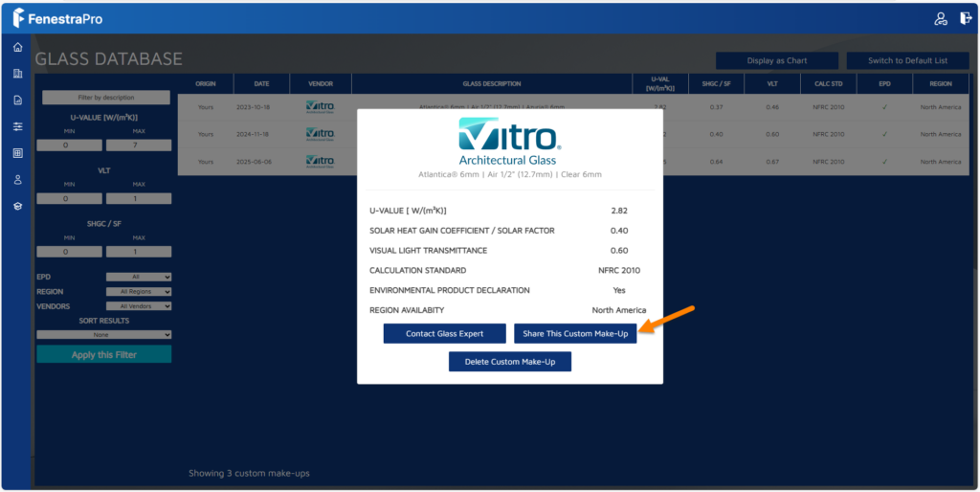This screenshot has height=492, width=980.
Task: Click the logout icon in the header
Action: pyautogui.click(x=966, y=19)
